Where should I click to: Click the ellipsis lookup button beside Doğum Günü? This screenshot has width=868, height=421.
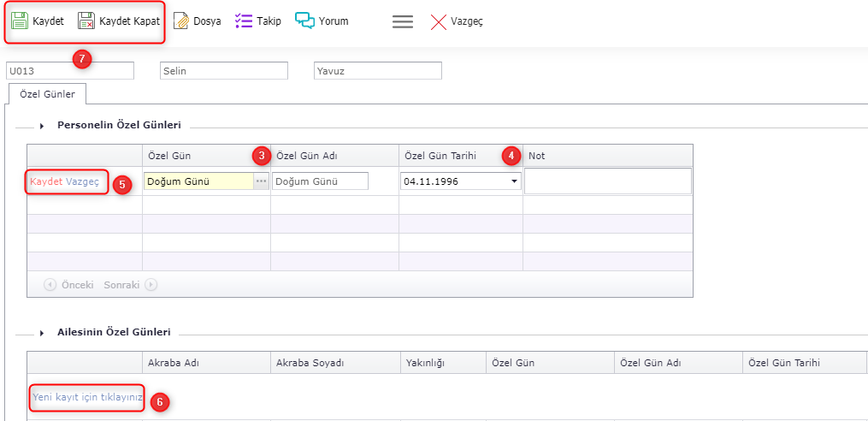tap(261, 181)
